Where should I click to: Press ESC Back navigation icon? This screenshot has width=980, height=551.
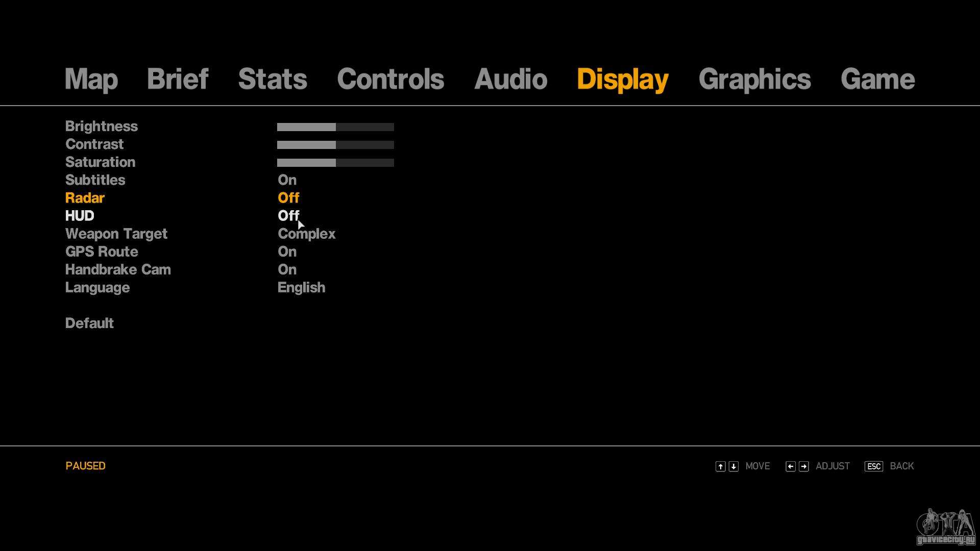click(874, 466)
